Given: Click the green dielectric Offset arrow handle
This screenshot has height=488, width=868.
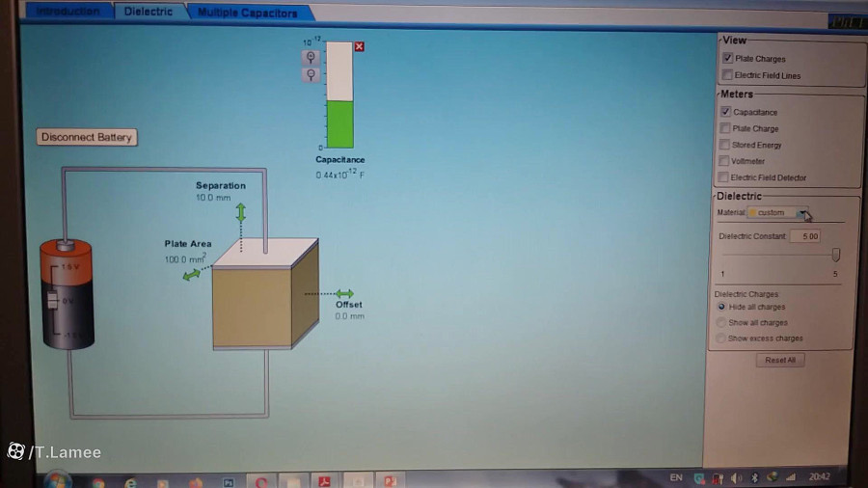Looking at the screenshot, I should [x=344, y=294].
